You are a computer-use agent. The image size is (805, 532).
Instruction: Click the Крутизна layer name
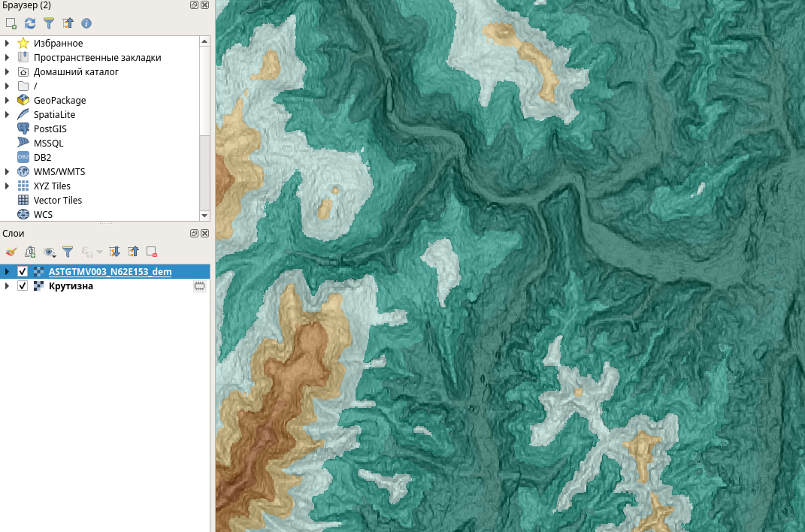pyautogui.click(x=71, y=286)
